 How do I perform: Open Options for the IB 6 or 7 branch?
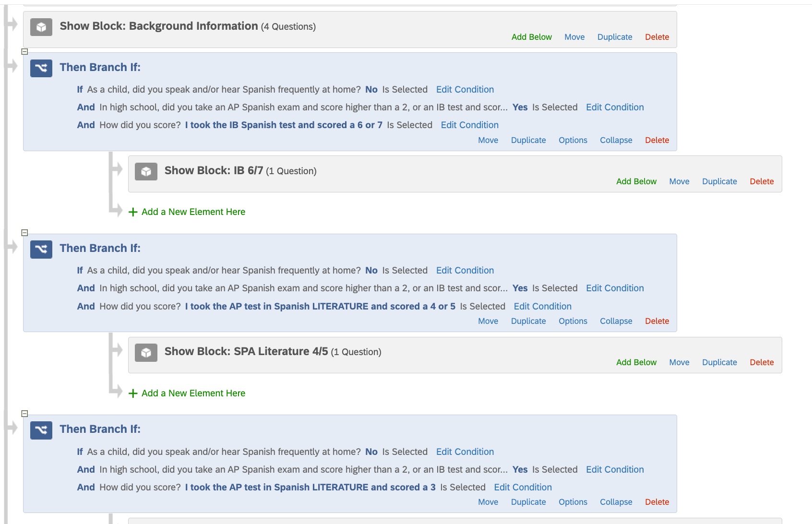tap(573, 140)
